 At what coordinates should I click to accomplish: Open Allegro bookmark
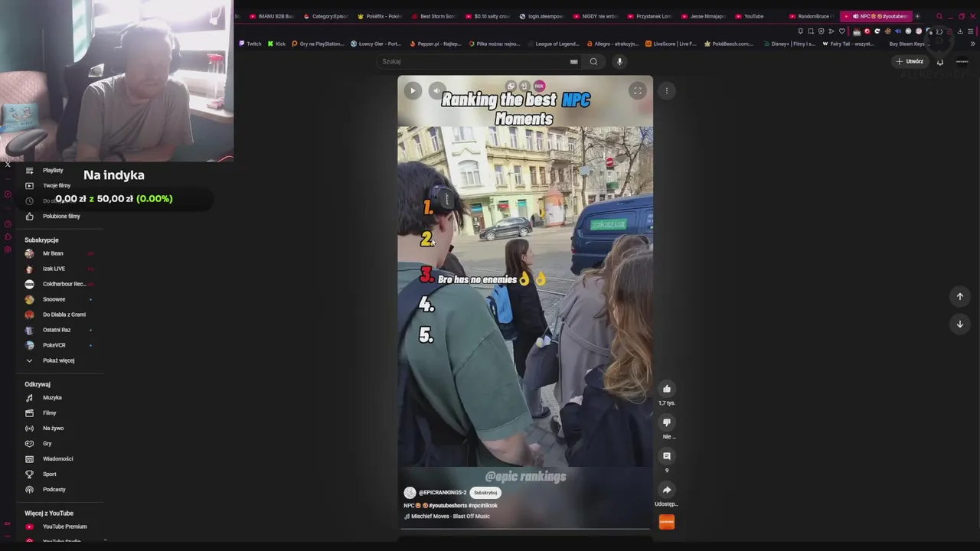coord(613,44)
